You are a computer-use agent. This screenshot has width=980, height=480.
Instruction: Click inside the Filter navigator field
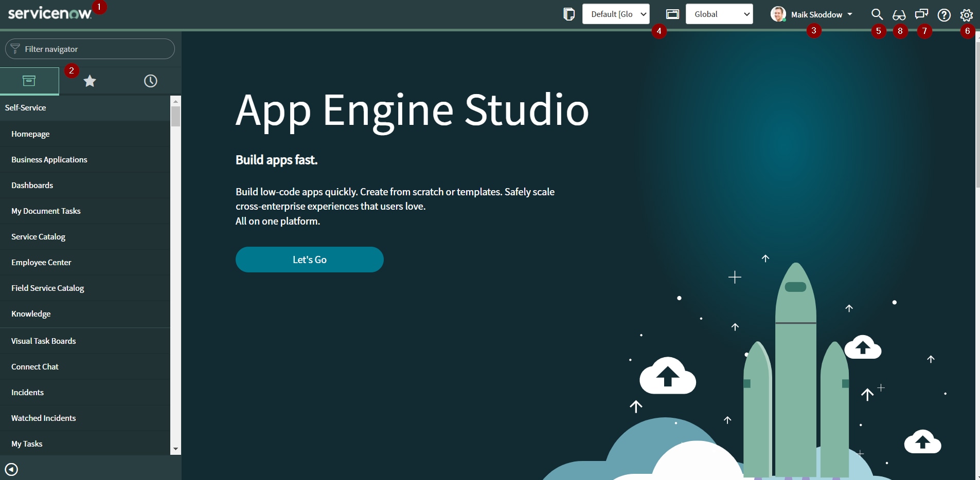(89, 48)
